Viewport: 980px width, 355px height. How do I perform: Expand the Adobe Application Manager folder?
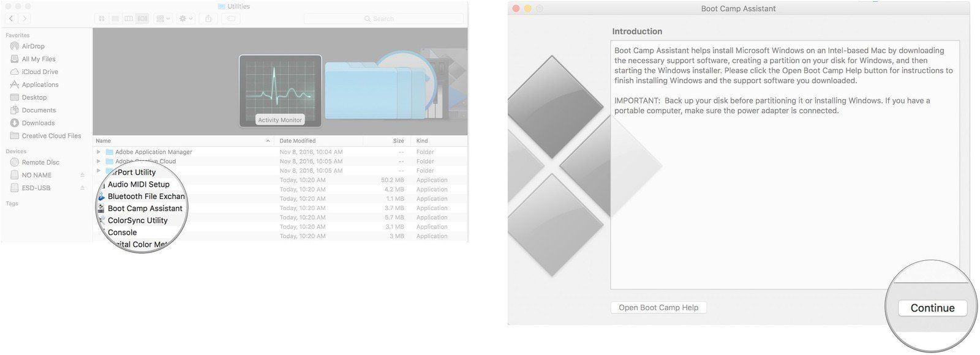click(99, 152)
